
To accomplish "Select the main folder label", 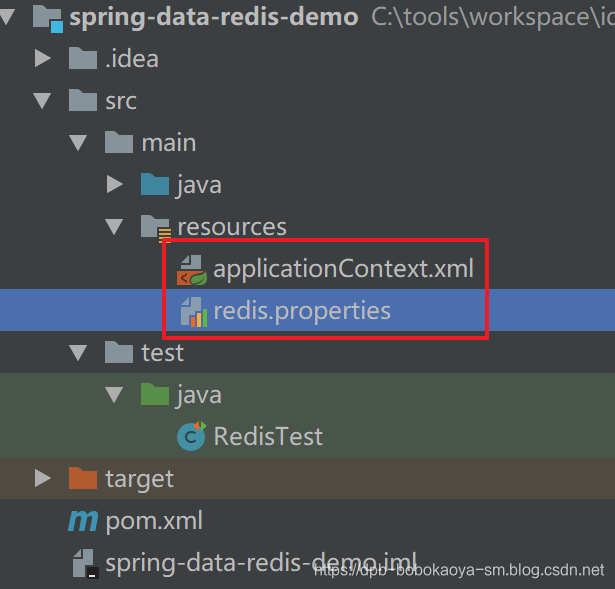I will [169, 143].
